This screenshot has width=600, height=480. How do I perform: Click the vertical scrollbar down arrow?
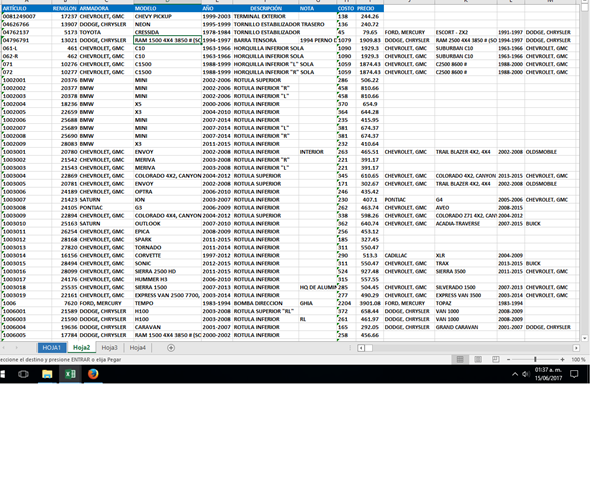[x=584, y=338]
